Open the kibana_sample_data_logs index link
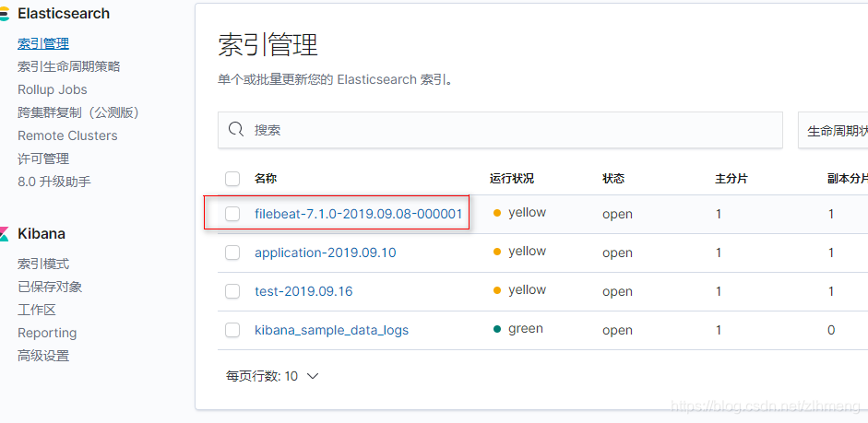This screenshot has height=423, width=868. pyautogui.click(x=331, y=330)
